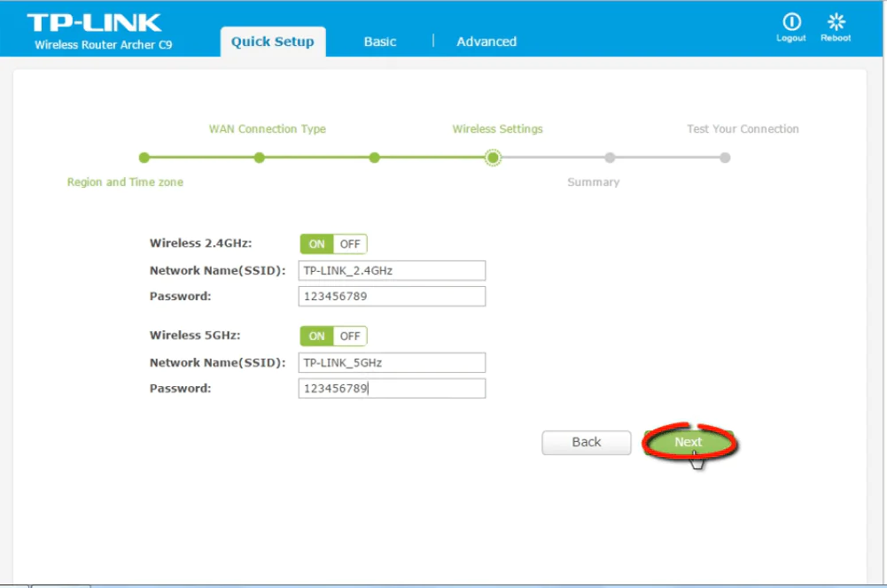887x588 pixels.
Task: Select the Wireless Settings step dot
Action: pos(494,157)
